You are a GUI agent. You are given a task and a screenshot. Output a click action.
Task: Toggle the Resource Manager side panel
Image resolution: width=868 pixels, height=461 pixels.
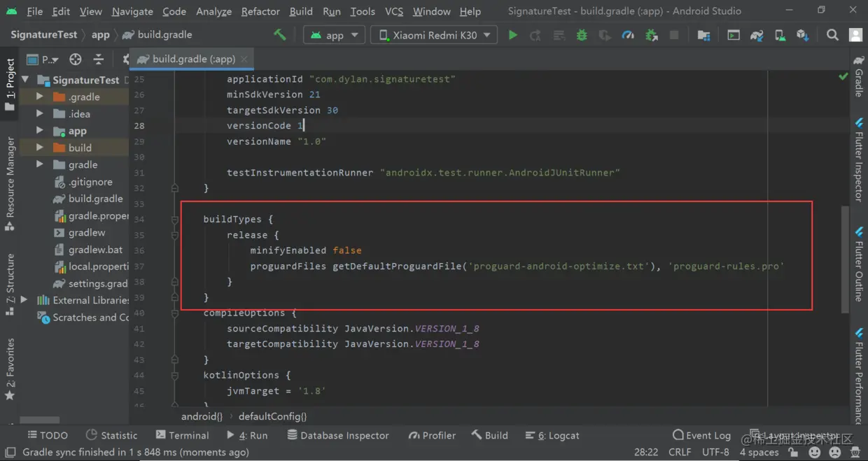click(10, 184)
